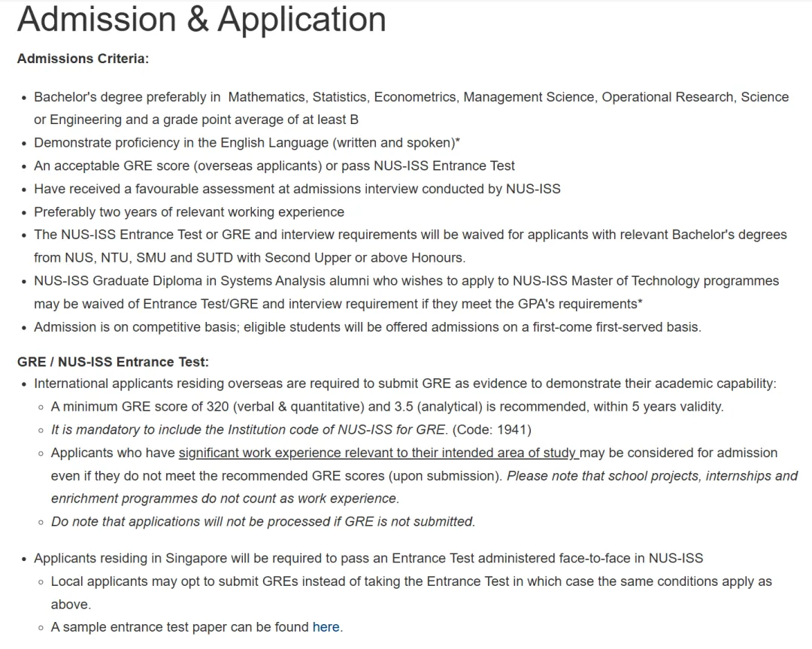
Task: Click the entrance test waiver bullet for NUS, NTU graduates
Action: pos(410,235)
